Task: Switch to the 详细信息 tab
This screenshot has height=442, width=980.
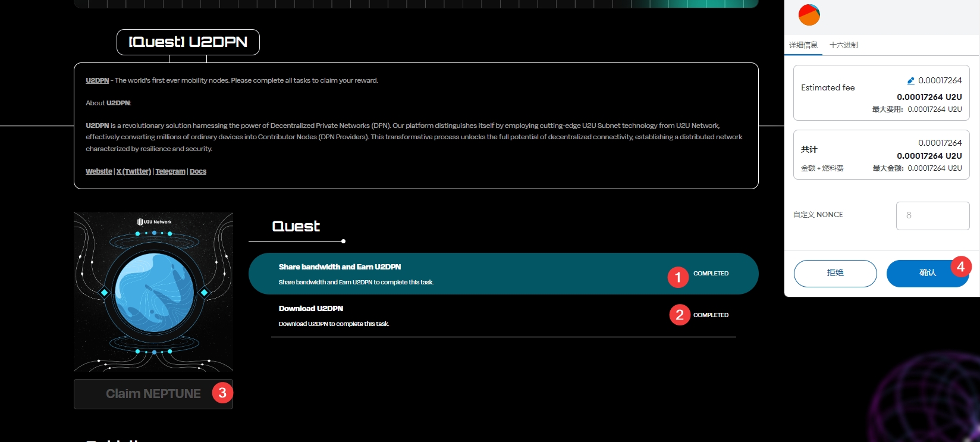Action: click(x=803, y=45)
